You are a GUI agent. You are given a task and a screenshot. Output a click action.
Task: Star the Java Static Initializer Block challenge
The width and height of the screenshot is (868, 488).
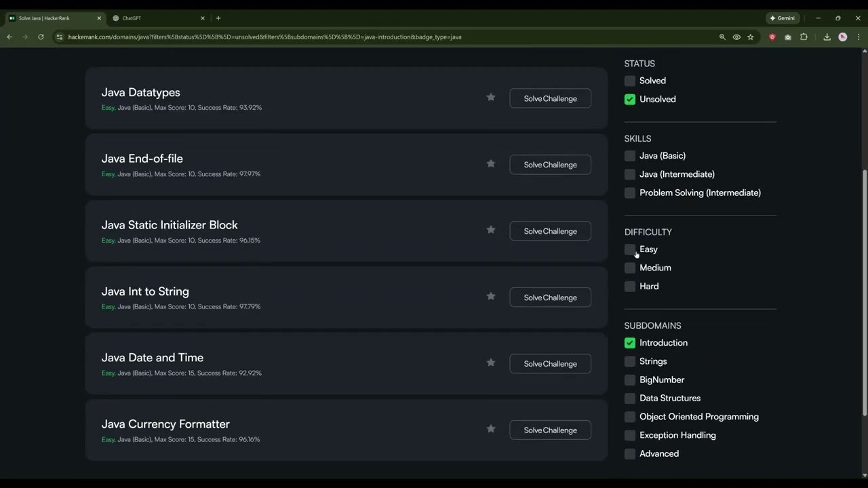point(491,230)
